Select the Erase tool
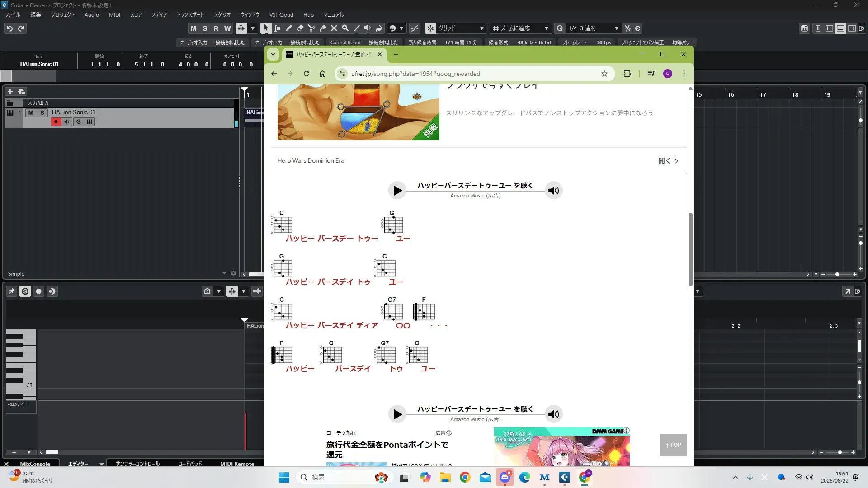Screen dimensions: 868x488 click(300, 28)
